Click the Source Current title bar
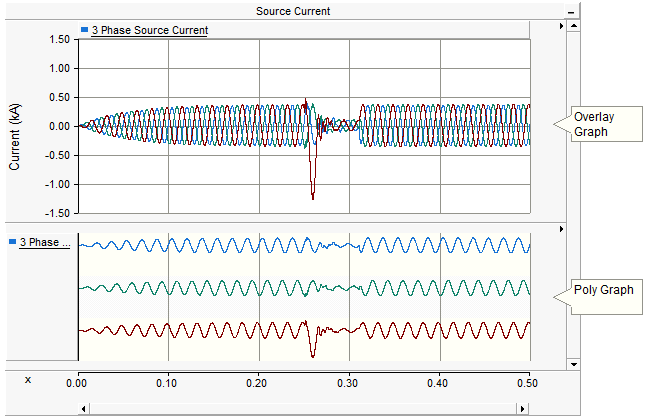Image resolution: width=646 pixels, height=419 pixels. tap(293, 11)
